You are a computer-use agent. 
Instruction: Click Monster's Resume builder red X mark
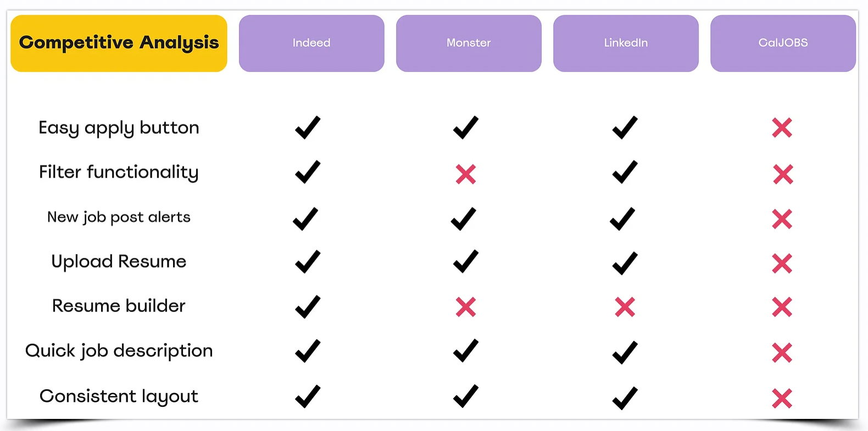466,307
